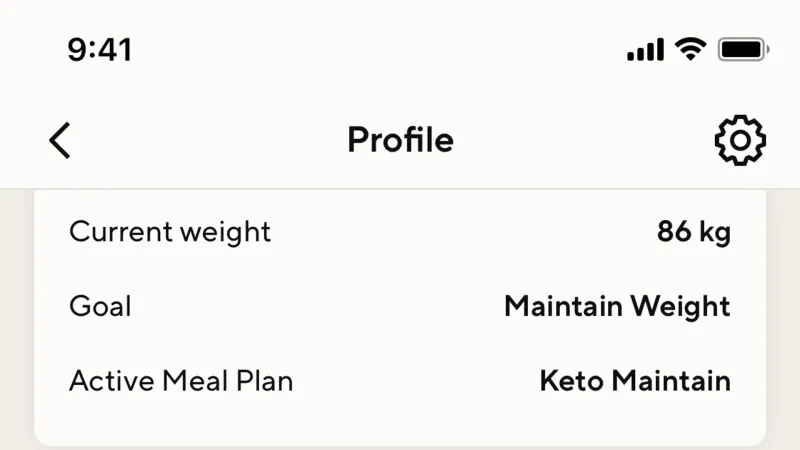Screen dimensions: 800x450
Task: Tap the Wi-Fi status icon
Action: point(690,49)
